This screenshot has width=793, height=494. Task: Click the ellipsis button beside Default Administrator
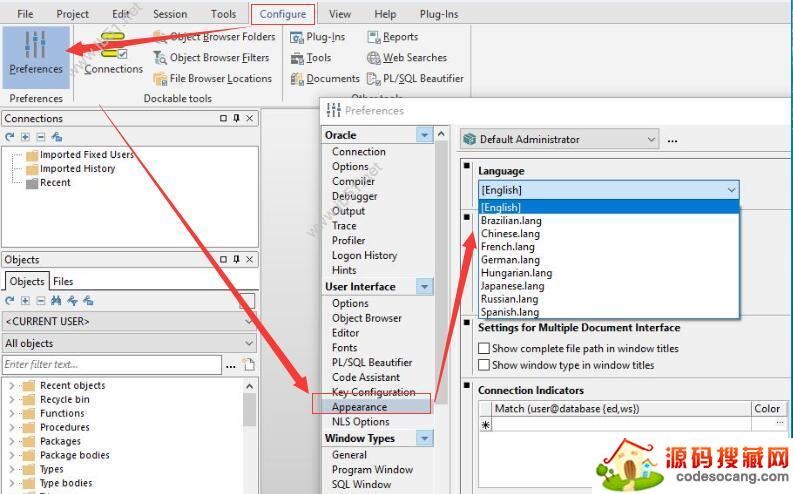(672, 140)
